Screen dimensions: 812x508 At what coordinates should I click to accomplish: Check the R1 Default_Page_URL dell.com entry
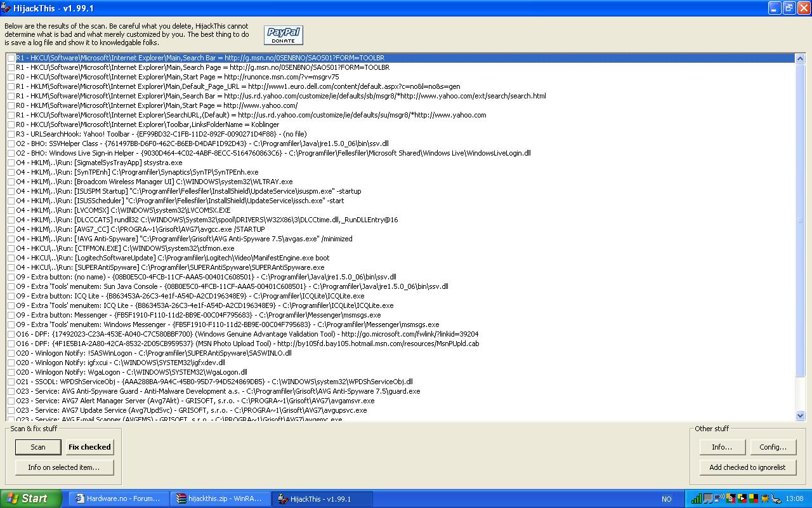11,86
